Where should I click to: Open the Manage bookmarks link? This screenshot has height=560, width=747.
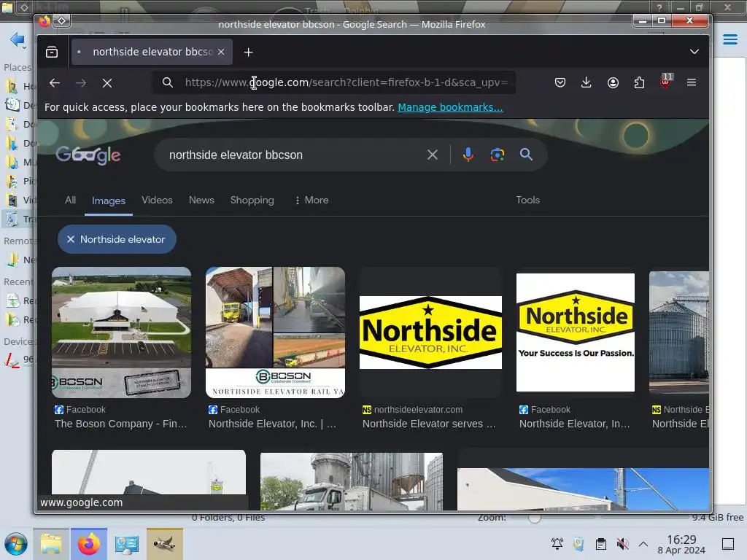click(x=450, y=107)
